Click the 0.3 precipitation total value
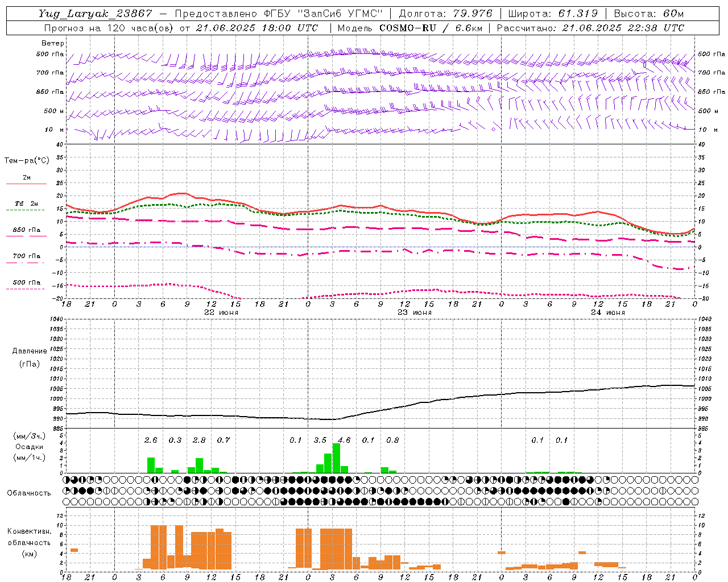This screenshot has width=728, height=582. 175,440
